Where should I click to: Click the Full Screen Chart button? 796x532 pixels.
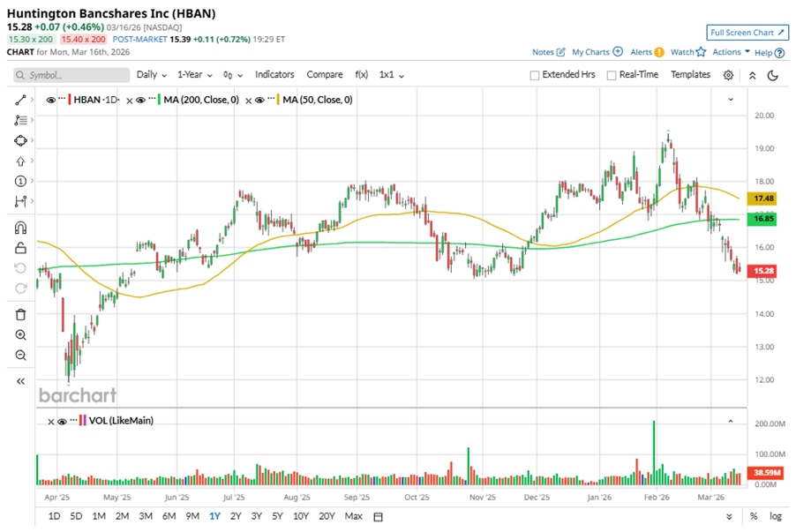[747, 33]
